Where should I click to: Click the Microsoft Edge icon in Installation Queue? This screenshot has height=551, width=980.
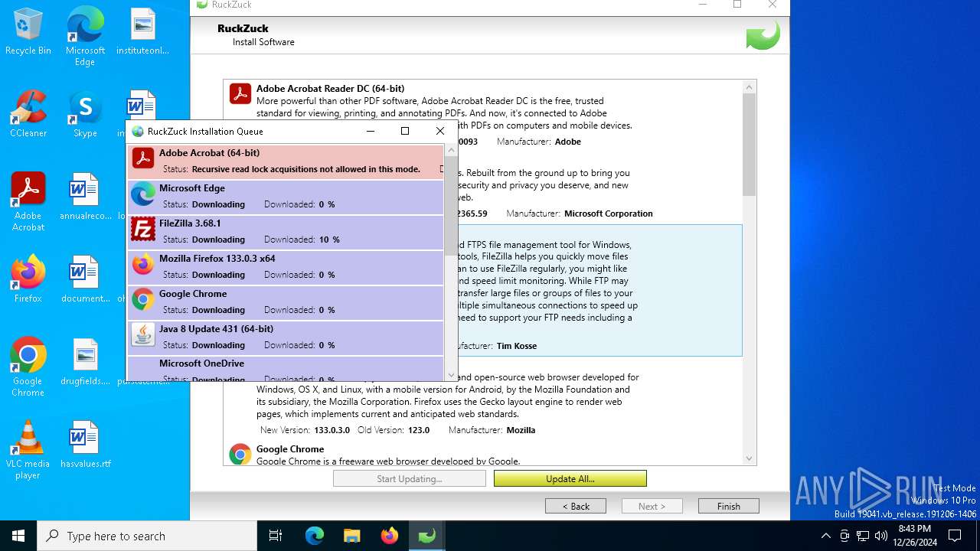[143, 194]
